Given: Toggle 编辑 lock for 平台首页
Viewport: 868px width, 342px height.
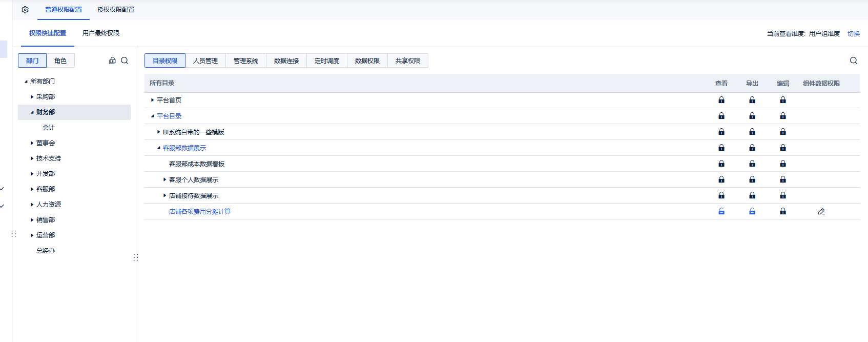Looking at the screenshot, I should [783, 100].
